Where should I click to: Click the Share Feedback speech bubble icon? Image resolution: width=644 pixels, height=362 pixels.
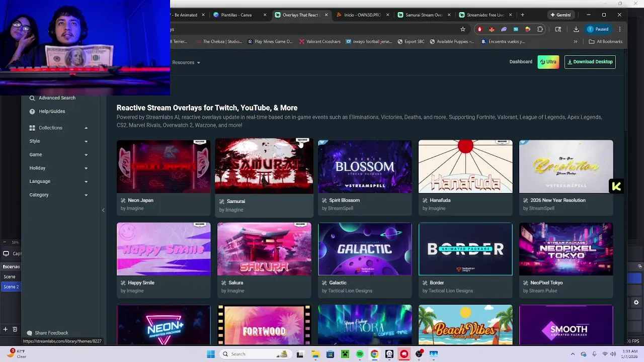tap(29, 333)
